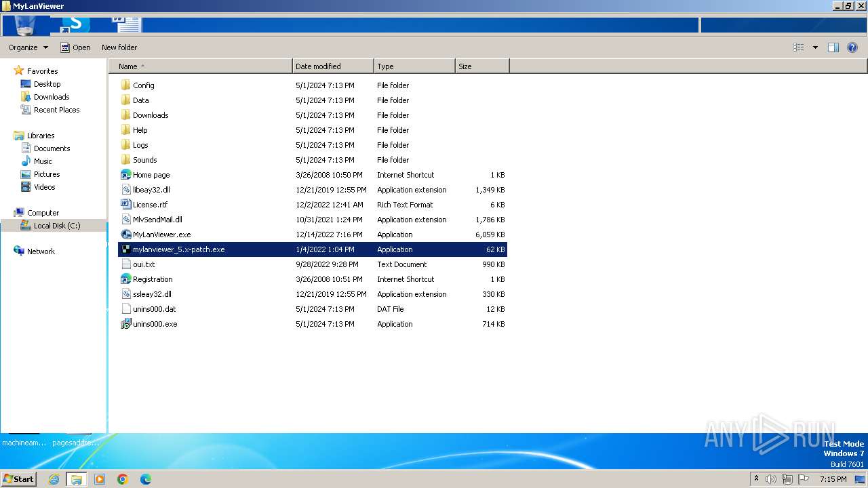
Task: Open the Videos library
Action: 45,187
